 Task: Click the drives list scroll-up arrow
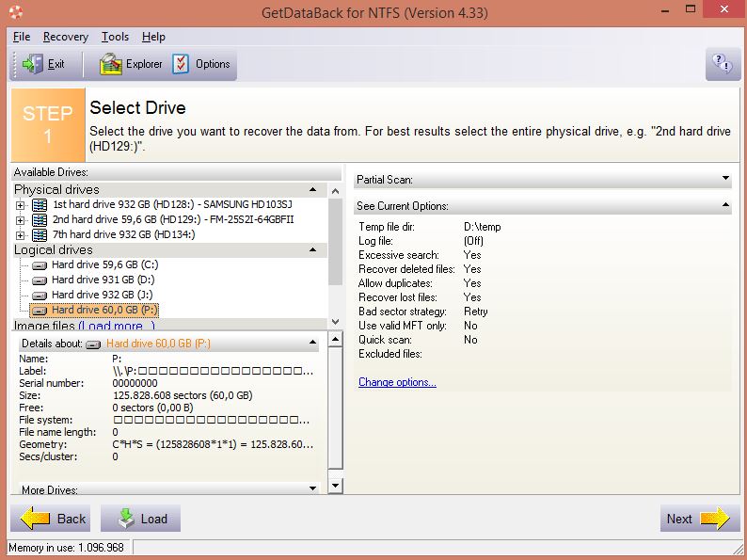tap(335, 191)
